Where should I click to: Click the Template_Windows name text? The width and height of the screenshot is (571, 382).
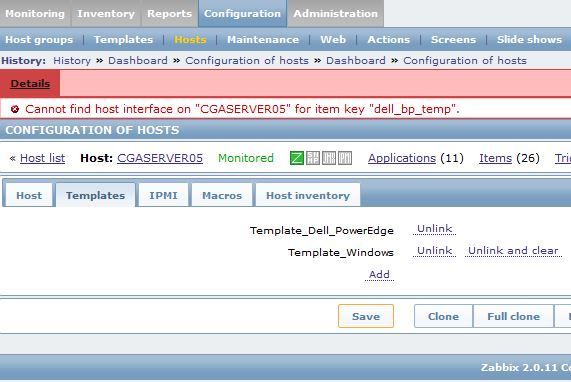[x=341, y=252]
